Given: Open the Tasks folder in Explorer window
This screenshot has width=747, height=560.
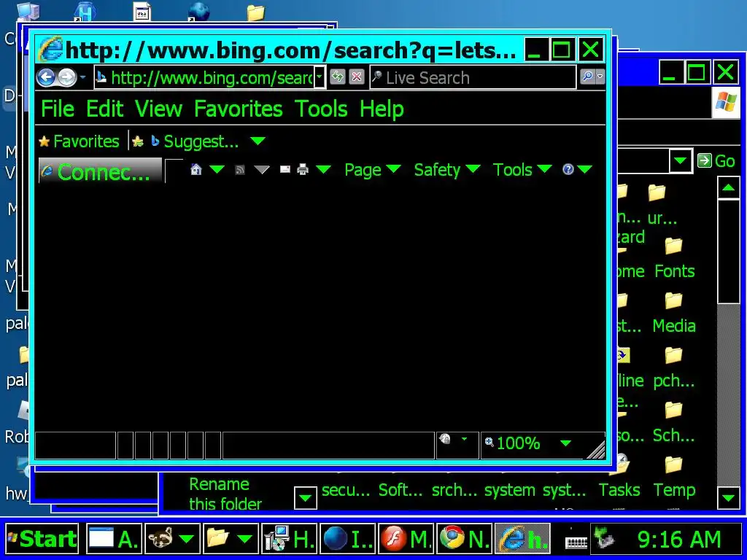Looking at the screenshot, I should click(x=619, y=478).
